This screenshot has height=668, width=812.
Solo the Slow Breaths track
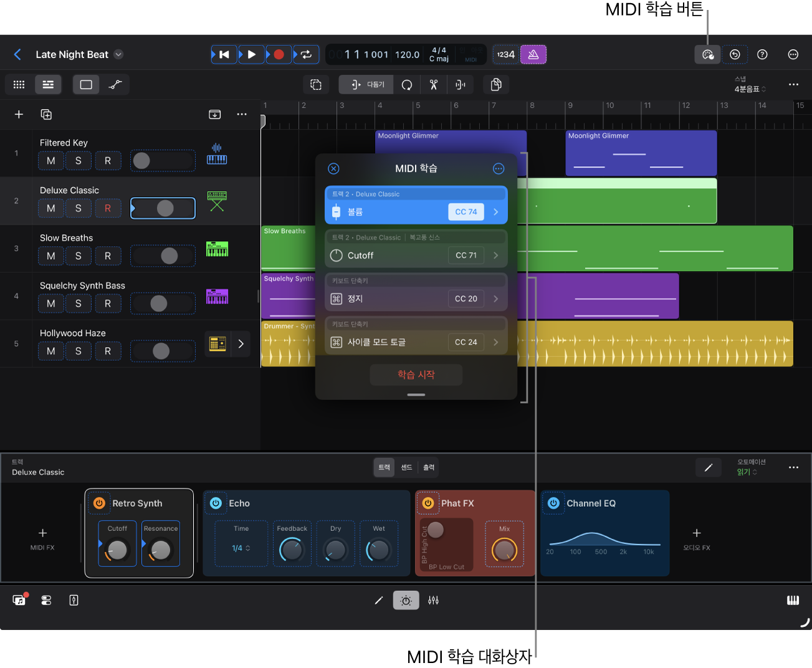click(x=79, y=256)
